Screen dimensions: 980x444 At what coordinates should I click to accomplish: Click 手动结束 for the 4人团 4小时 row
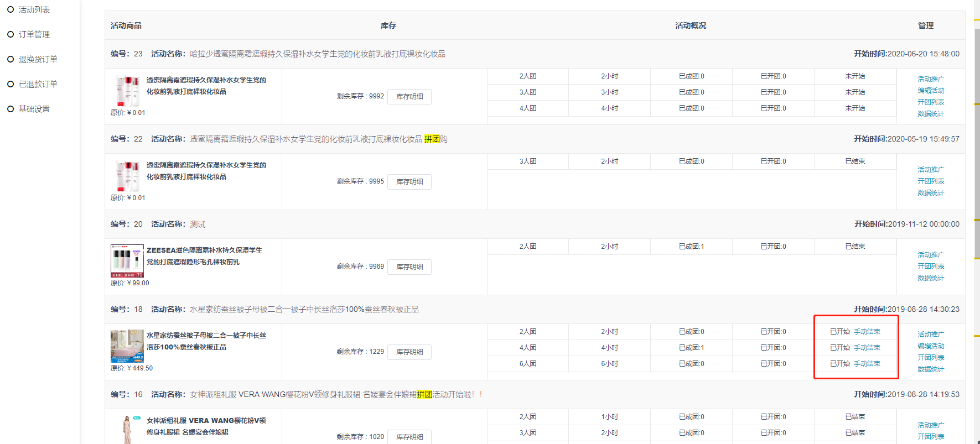point(867,347)
